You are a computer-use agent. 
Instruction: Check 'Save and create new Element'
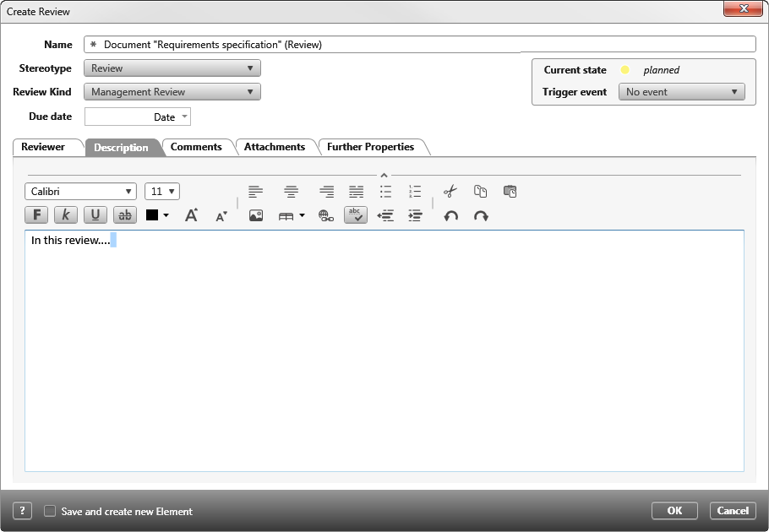point(50,511)
